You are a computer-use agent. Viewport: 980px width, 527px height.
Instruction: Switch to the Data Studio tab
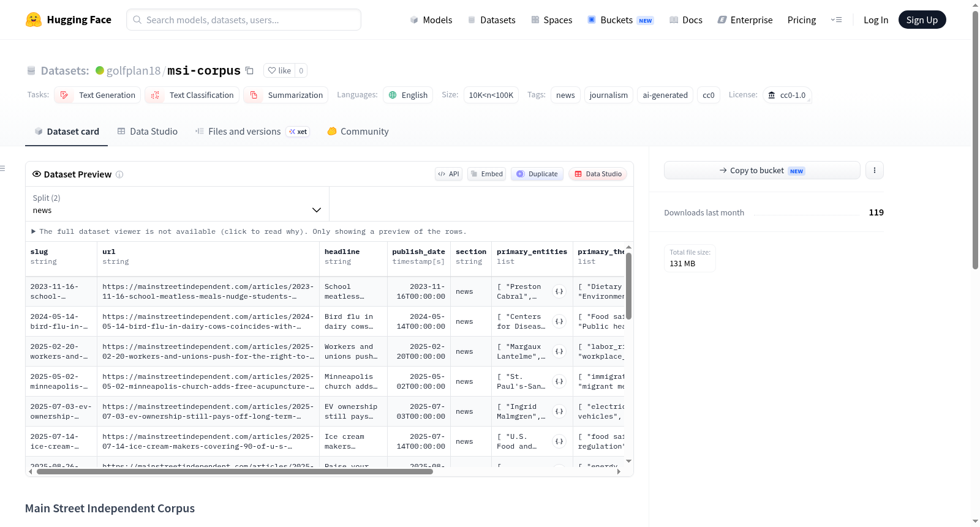click(x=148, y=132)
